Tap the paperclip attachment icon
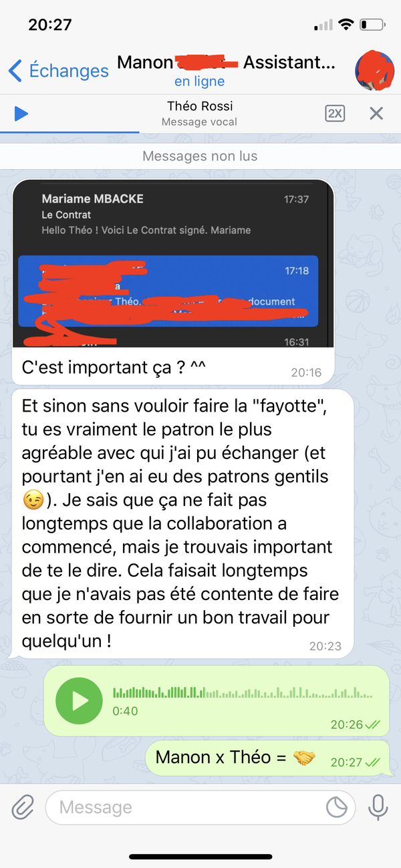The height and width of the screenshot is (868, 401). (x=23, y=807)
